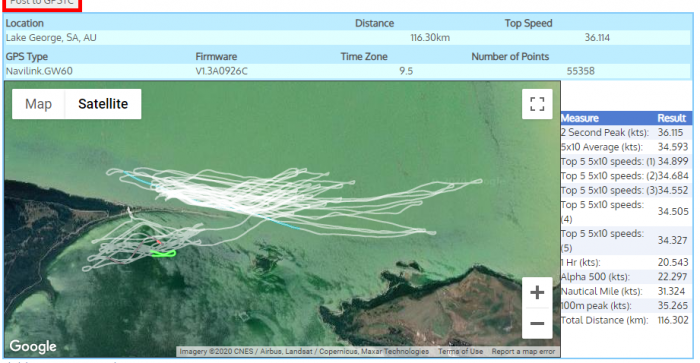Screen dimensions: 700x363
Task: Zoom in with the plus icon
Action: [x=537, y=292]
